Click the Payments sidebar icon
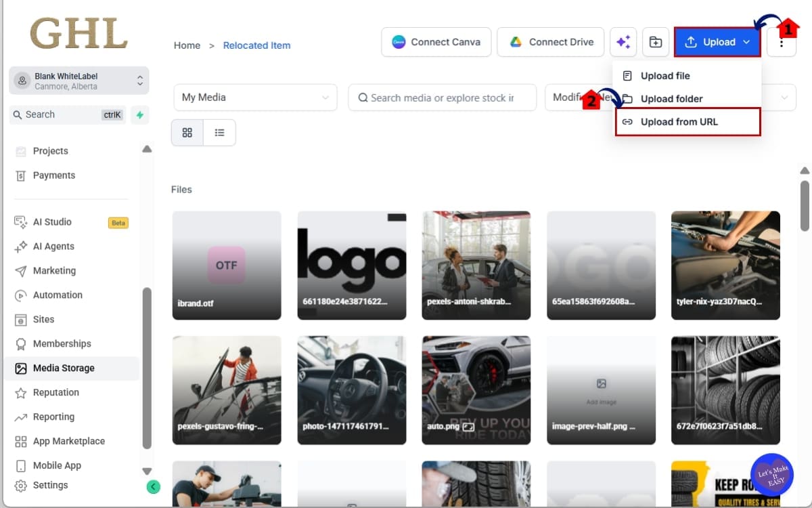 [x=21, y=175]
